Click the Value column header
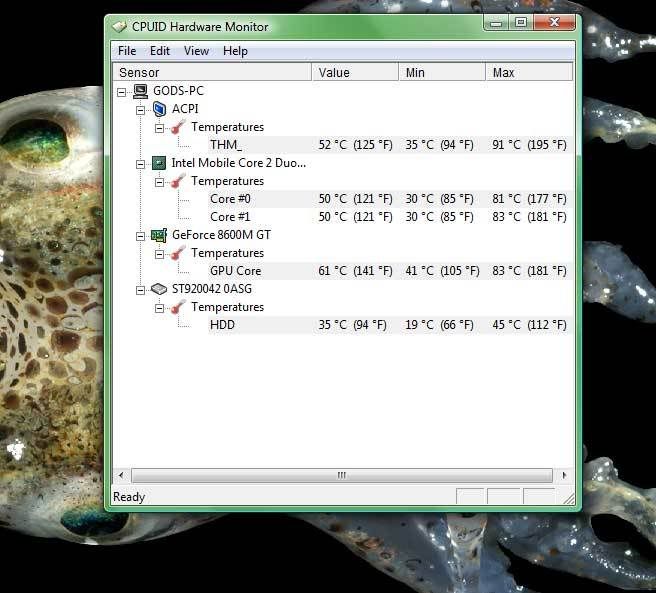Screen dimensions: 656x593 [x=355, y=72]
